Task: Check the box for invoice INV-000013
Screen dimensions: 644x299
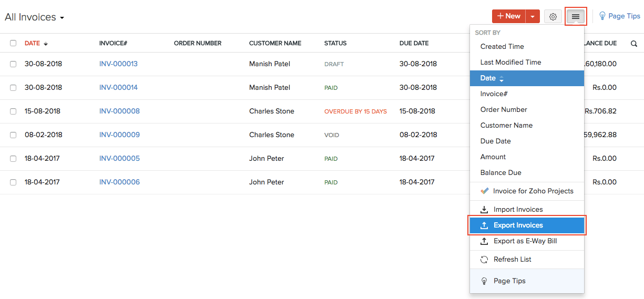Action: coord(13,64)
